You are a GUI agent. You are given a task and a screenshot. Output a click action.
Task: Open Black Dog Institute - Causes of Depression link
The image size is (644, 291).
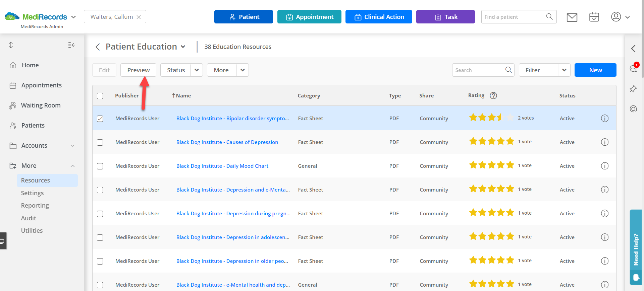click(227, 142)
